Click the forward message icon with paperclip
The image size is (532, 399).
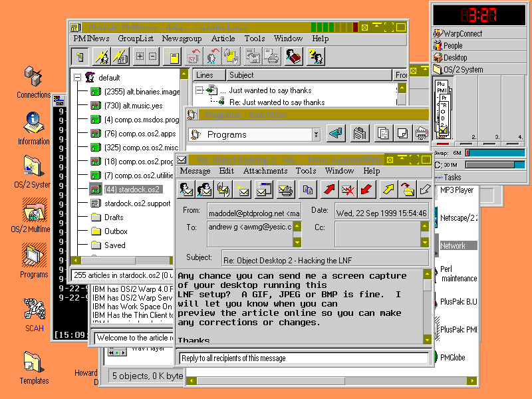223,190
